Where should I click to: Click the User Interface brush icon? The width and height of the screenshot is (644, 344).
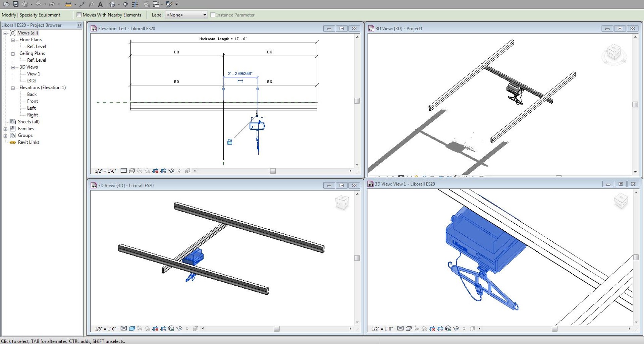click(x=169, y=4)
